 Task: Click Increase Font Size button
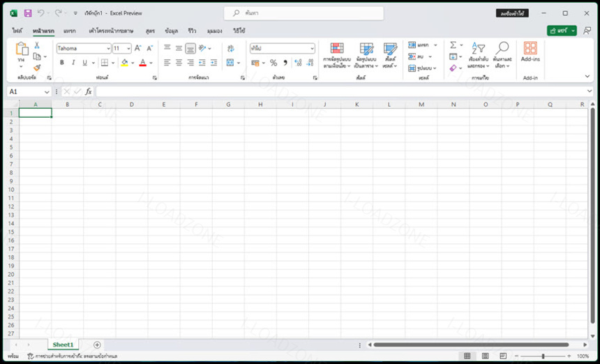click(137, 48)
